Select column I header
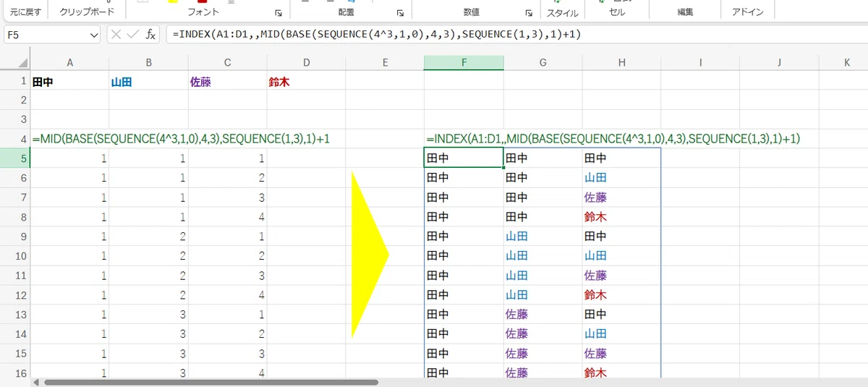868x387 pixels. click(700, 63)
